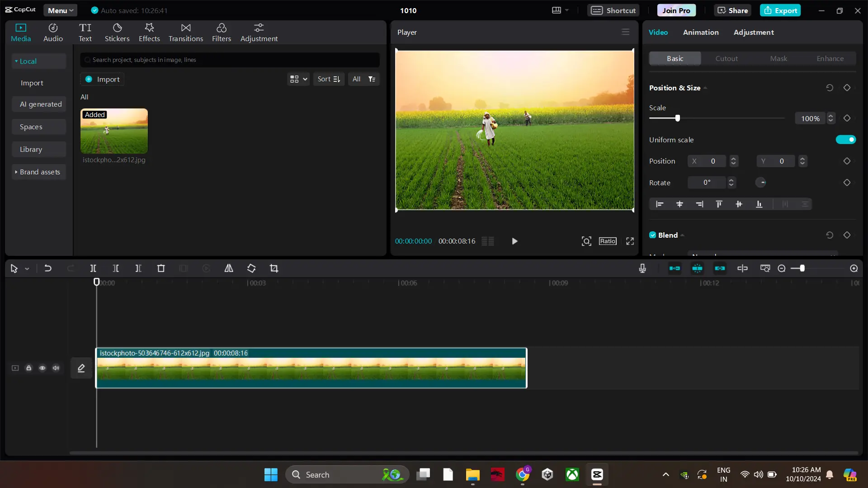Click the Rotate dial knob
This screenshot has height=488, width=868.
coord(761,183)
